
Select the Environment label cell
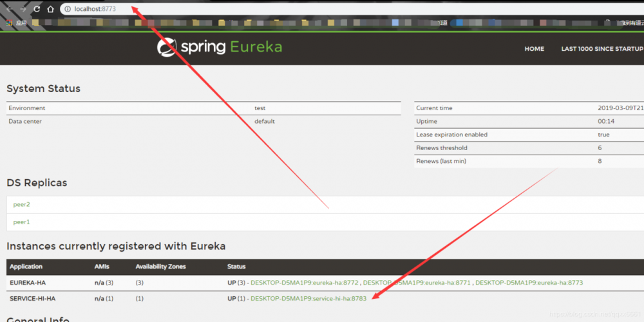pyautogui.click(x=26, y=108)
